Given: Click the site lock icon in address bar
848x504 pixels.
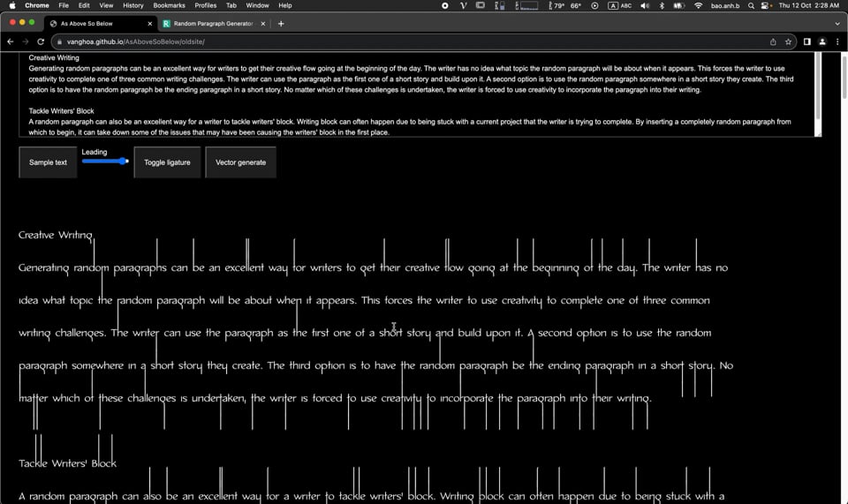Looking at the screenshot, I should 59,41.
